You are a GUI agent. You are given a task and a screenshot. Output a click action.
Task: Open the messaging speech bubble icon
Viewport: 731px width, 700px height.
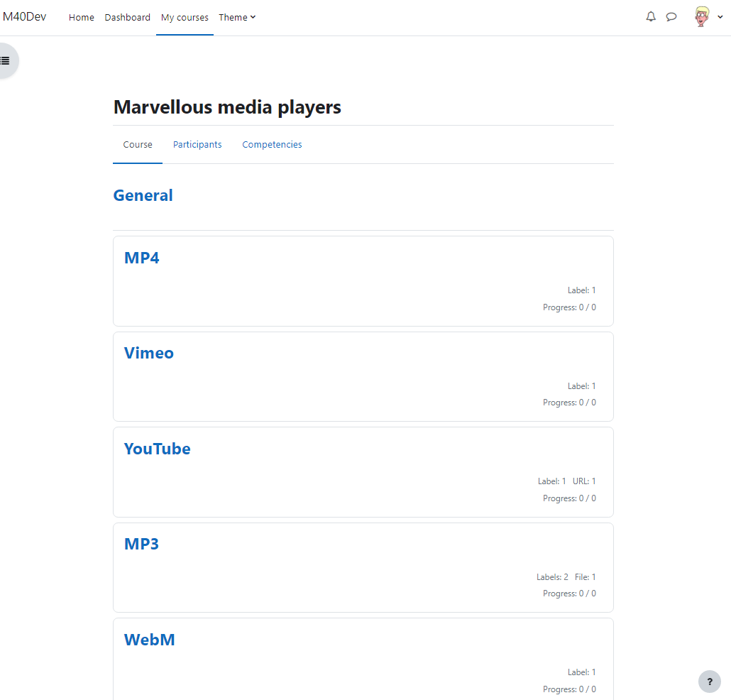click(671, 17)
